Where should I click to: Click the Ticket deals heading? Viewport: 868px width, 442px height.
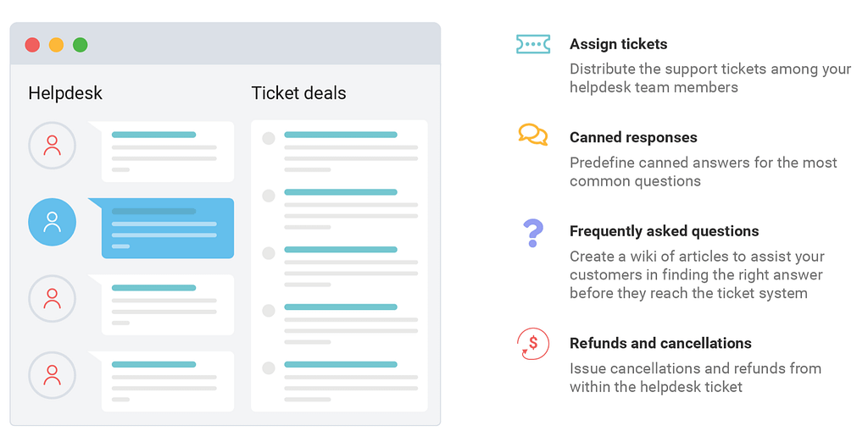(299, 93)
